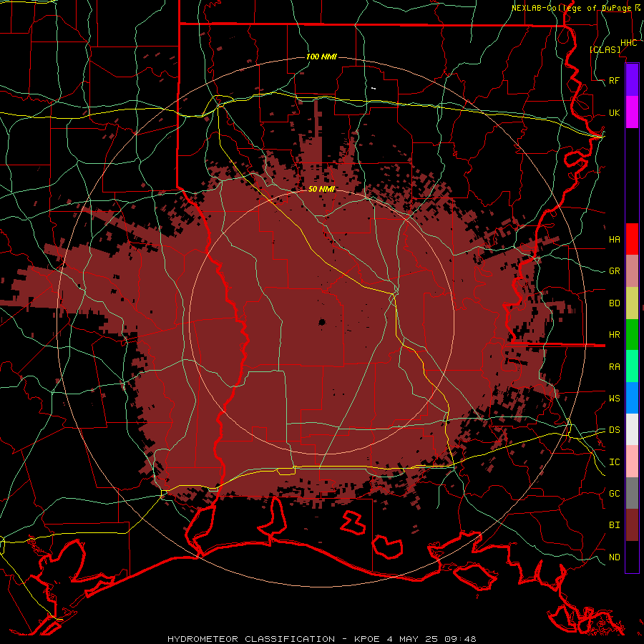Click the HA legend label
This screenshot has height=644, width=644.
pos(614,239)
